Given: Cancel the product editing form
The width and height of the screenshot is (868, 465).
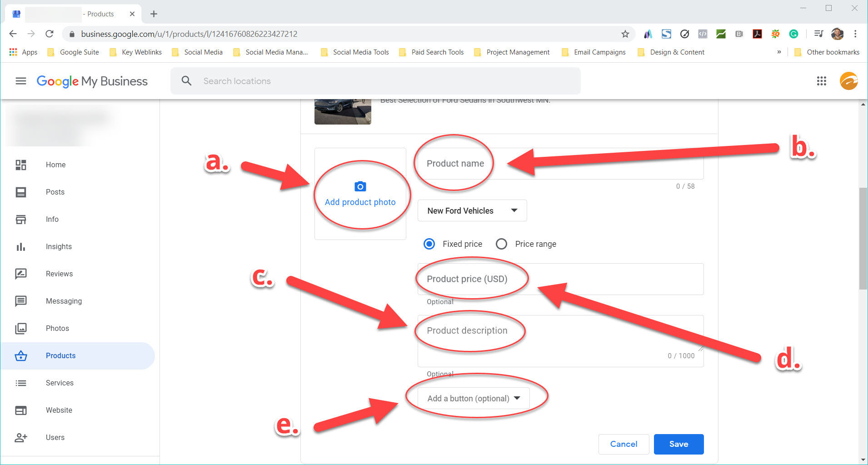Looking at the screenshot, I should coord(623,444).
